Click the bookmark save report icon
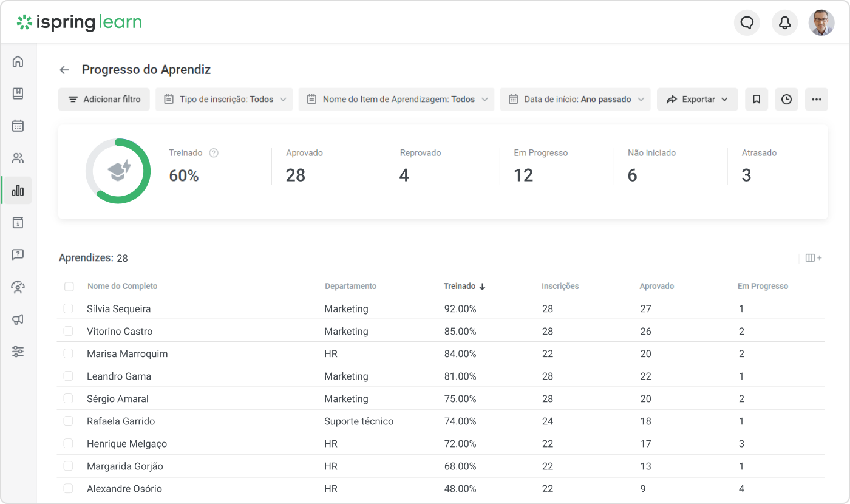Viewport: 850px width, 504px height. [x=756, y=99]
